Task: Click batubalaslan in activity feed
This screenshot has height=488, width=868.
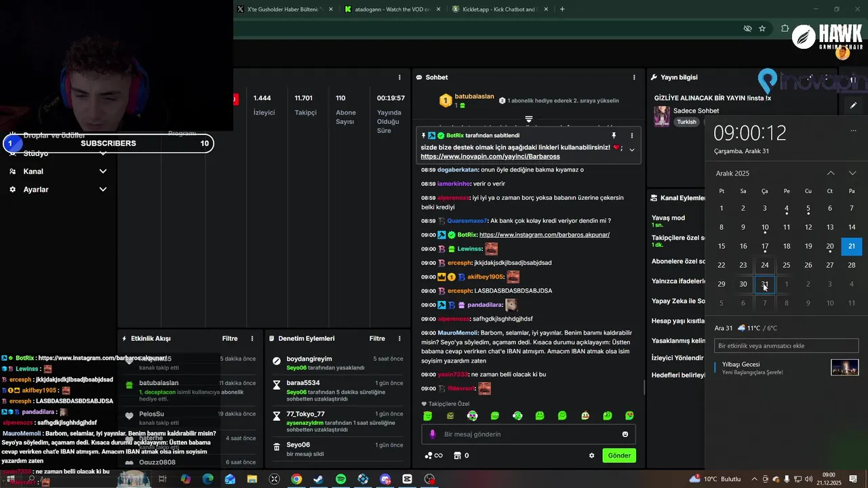Action: tap(159, 383)
